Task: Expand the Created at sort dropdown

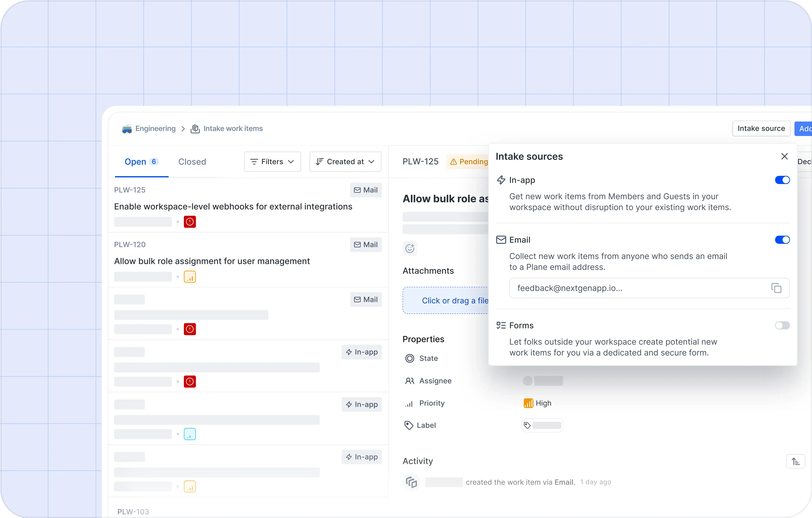Action: tap(345, 162)
